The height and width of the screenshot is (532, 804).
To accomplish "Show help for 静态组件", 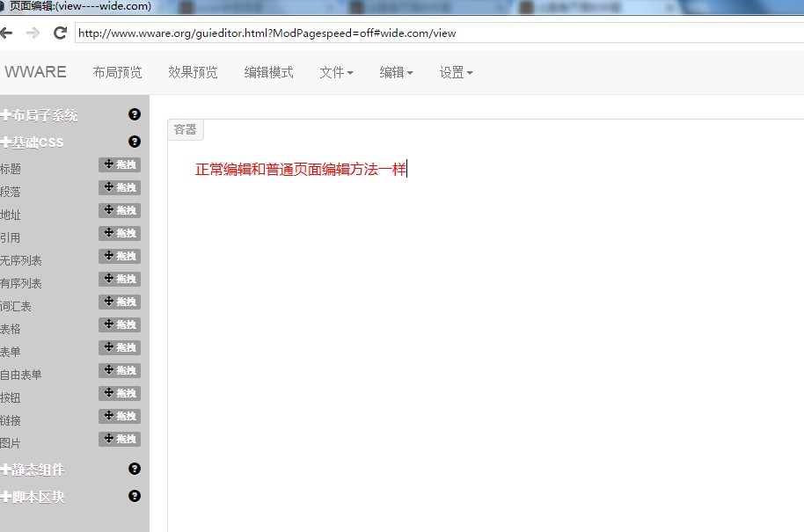I will (135, 469).
